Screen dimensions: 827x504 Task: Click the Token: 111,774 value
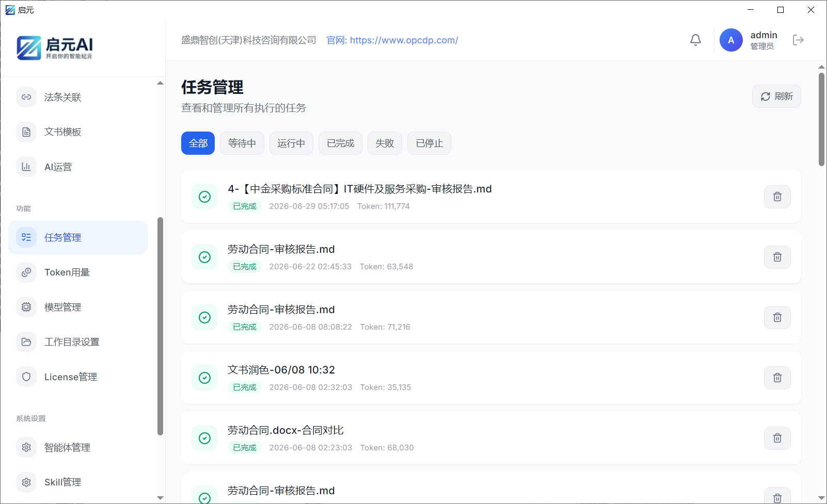tap(384, 206)
